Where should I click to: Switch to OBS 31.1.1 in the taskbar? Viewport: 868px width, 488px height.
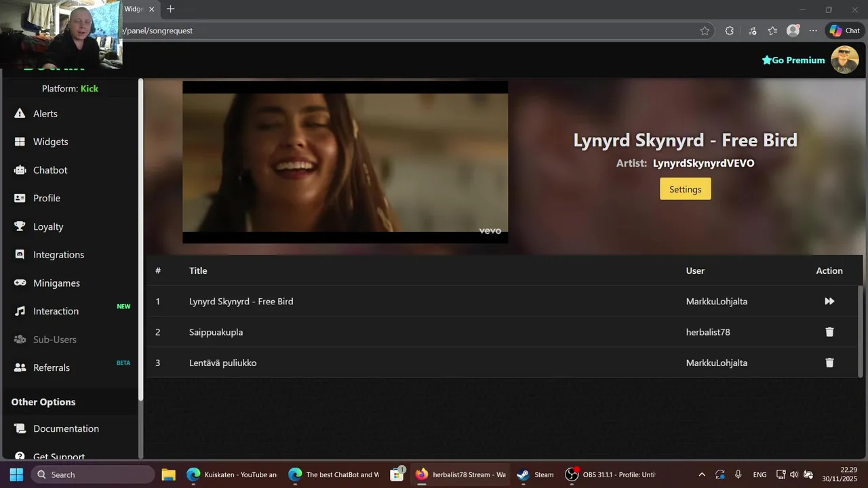(x=610, y=474)
